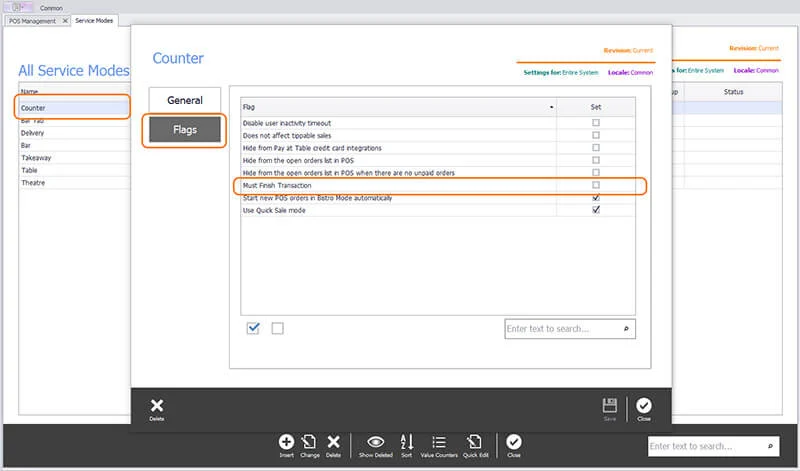Click Locale: Common link in Counter dialog
The height and width of the screenshot is (471, 800).
point(630,72)
